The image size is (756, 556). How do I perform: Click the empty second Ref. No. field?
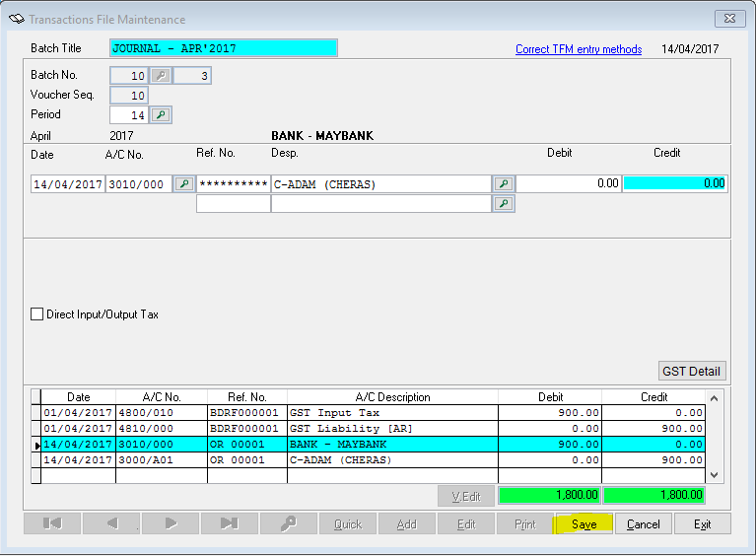(x=234, y=204)
